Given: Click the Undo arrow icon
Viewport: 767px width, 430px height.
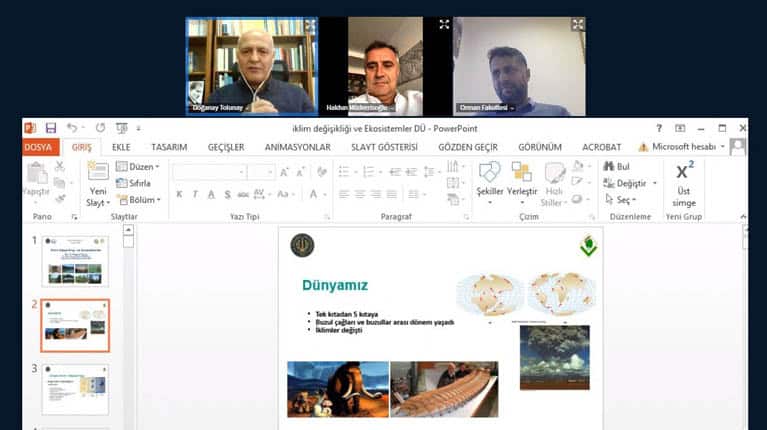Looking at the screenshot, I should coord(72,128).
